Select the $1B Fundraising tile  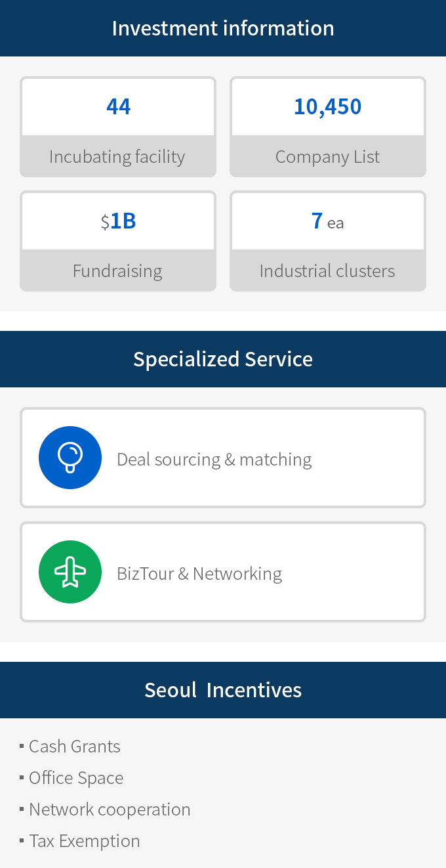118,241
